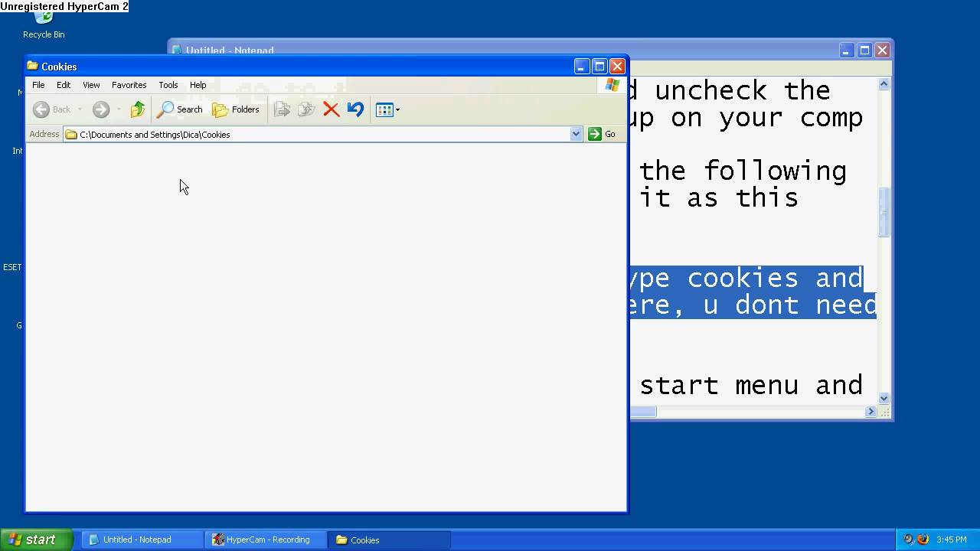980x551 pixels.
Task: Open the Views dropdown button
Action: pyautogui.click(x=388, y=109)
